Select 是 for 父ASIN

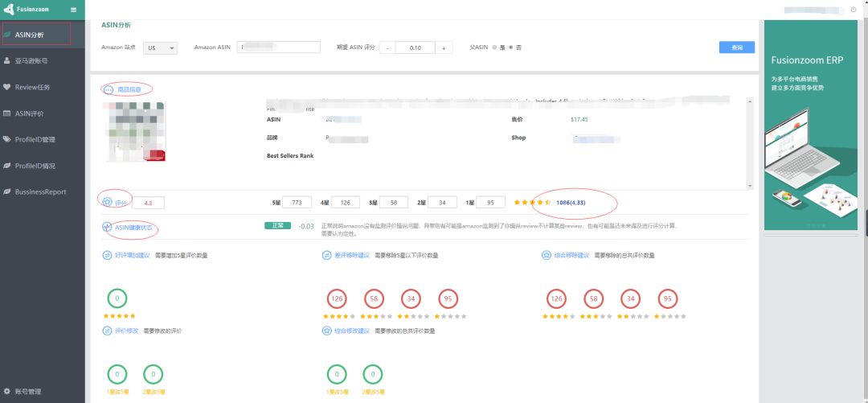point(493,47)
